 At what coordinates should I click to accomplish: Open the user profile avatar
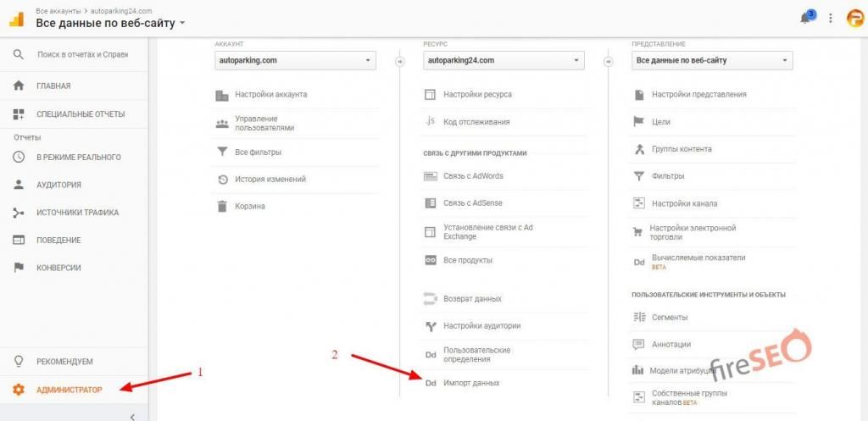[854, 18]
